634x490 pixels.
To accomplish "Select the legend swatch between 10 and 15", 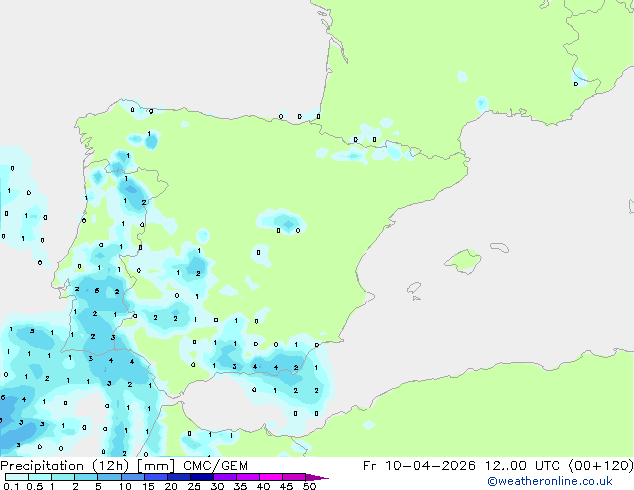I will coord(133,477).
